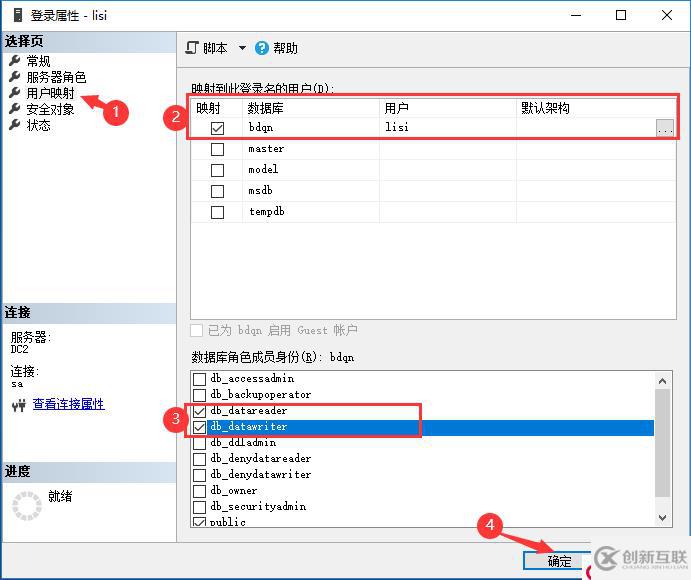
Task: Click the ellipsis button for default schema
Action: 665,128
